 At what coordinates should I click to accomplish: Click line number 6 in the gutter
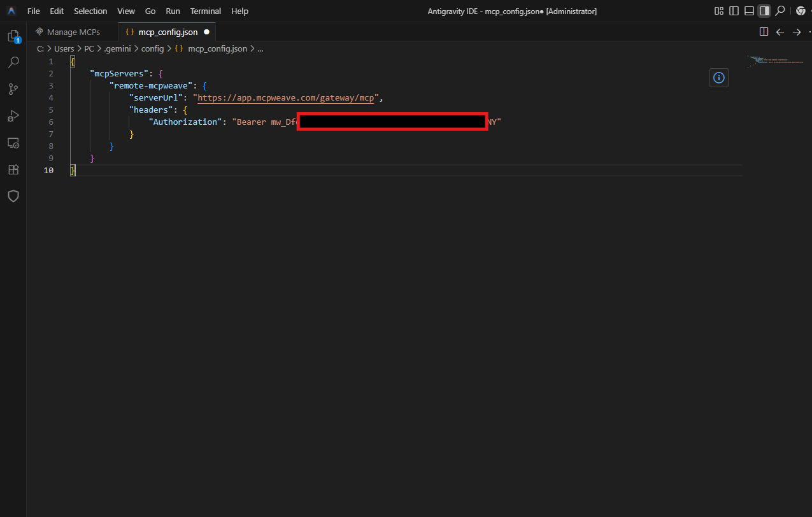pyautogui.click(x=51, y=122)
